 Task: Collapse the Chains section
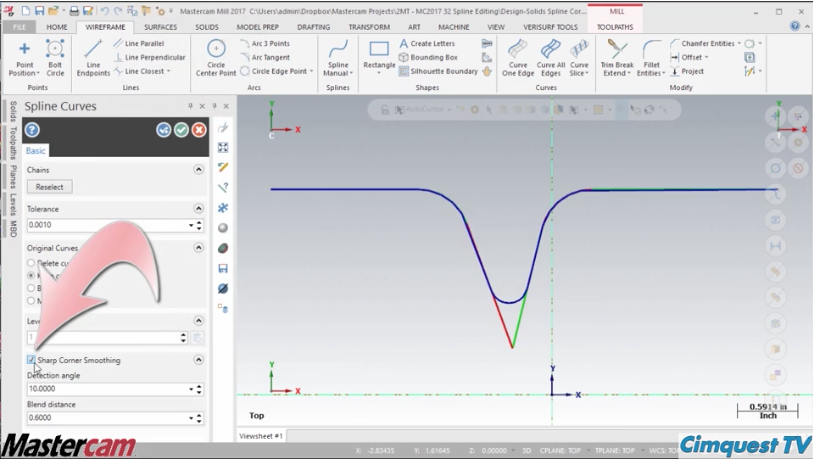click(199, 170)
